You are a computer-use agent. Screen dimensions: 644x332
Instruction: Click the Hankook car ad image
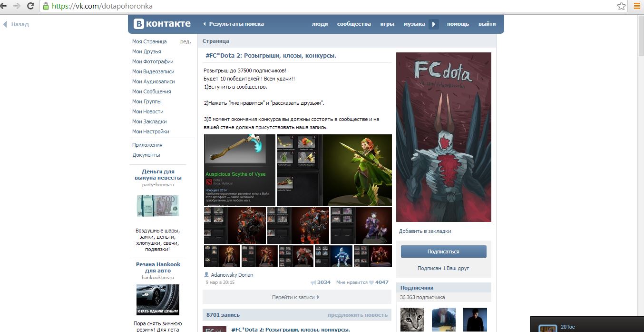(x=158, y=300)
